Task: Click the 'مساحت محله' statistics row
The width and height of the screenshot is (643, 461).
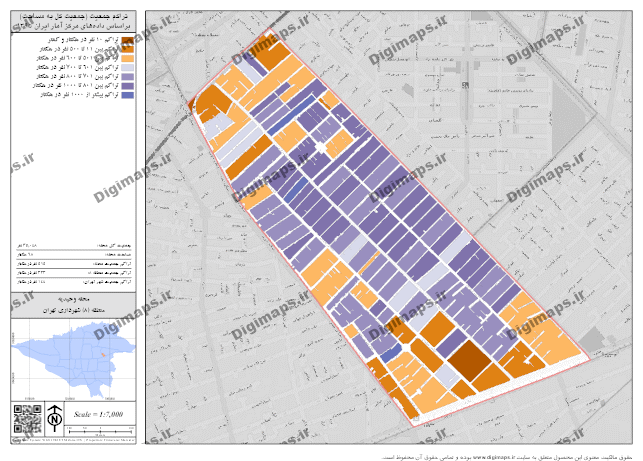Action: (x=73, y=254)
